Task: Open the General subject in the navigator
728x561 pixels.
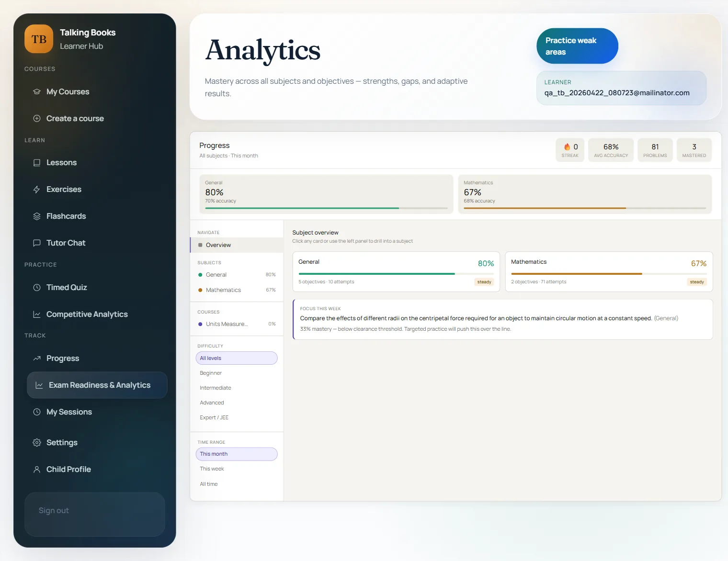Action: pyautogui.click(x=237, y=275)
